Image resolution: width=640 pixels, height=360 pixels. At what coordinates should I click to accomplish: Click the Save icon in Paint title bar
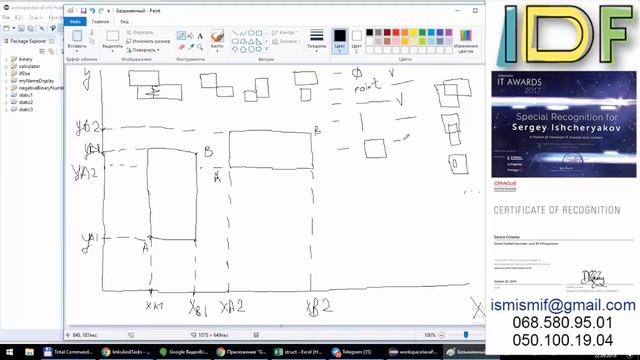[83, 11]
